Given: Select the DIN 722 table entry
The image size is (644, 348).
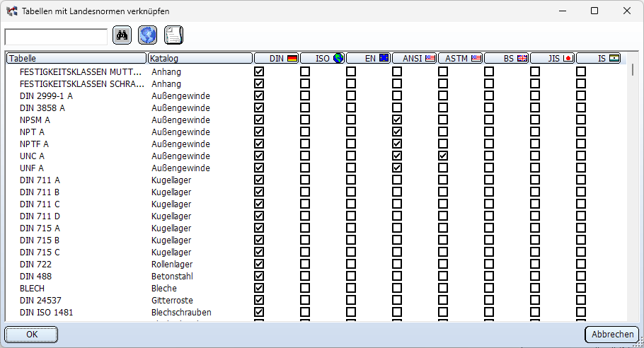Looking at the screenshot, I should pos(35,265).
